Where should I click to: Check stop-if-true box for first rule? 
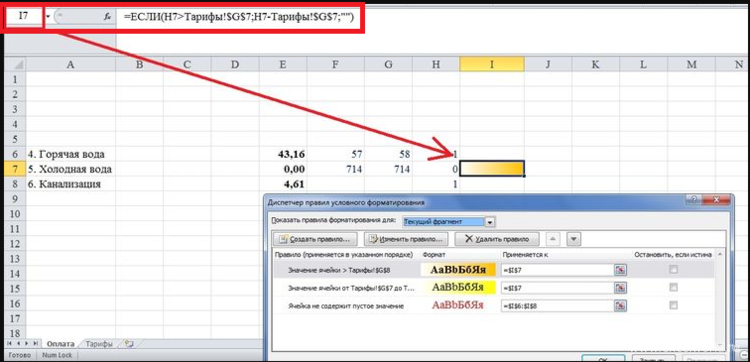click(673, 270)
